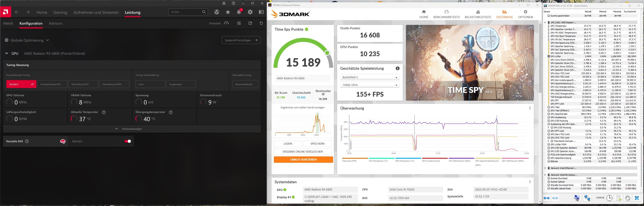Click ERGEBNIS ONLINE VERGLEICHEN button
Image resolution: width=644 pixels, height=206 pixels.
coord(303,152)
